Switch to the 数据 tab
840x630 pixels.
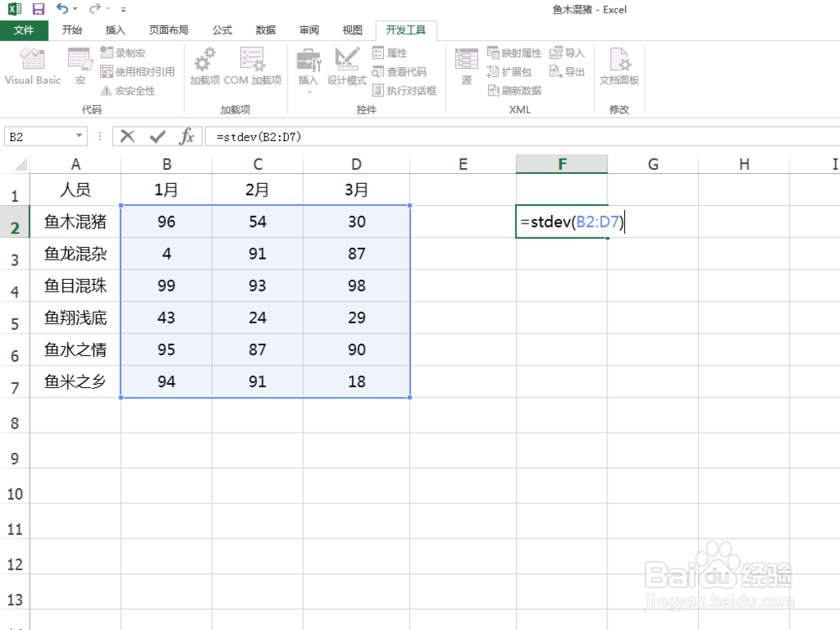click(265, 30)
